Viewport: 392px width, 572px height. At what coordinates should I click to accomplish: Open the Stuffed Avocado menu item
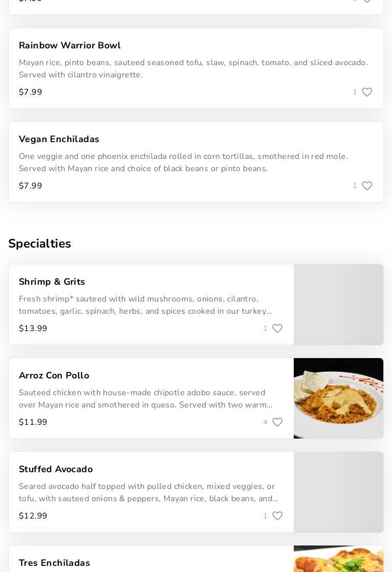(x=56, y=469)
